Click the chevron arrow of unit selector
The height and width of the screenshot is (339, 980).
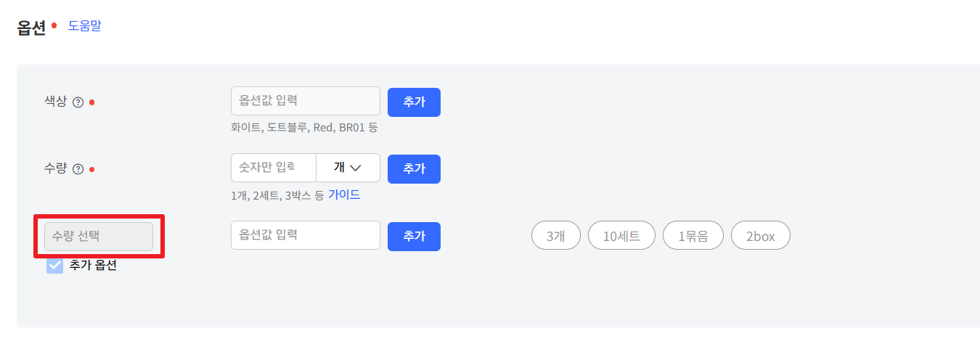point(356,168)
